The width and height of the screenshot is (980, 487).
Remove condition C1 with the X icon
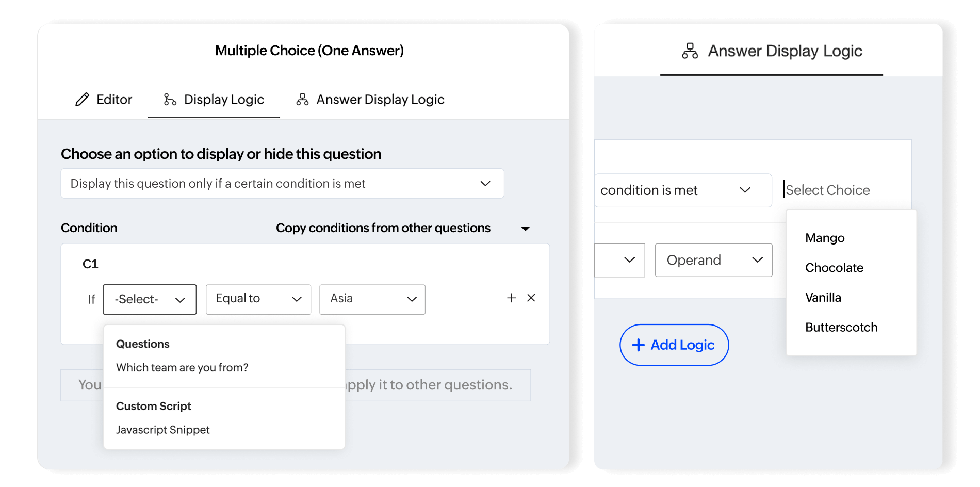click(531, 298)
